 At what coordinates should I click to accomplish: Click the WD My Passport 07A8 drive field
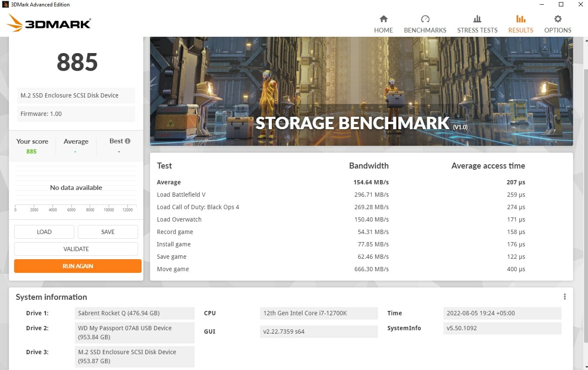(x=135, y=333)
